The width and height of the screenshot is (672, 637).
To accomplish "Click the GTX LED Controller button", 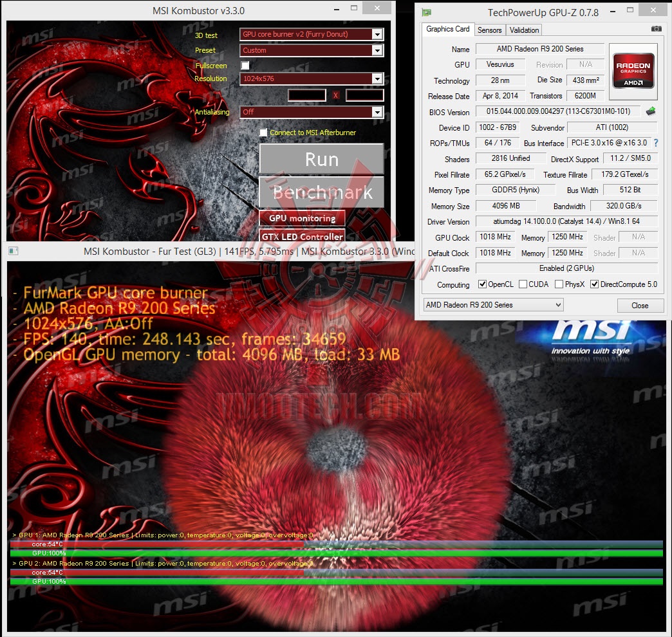I will click(x=302, y=236).
